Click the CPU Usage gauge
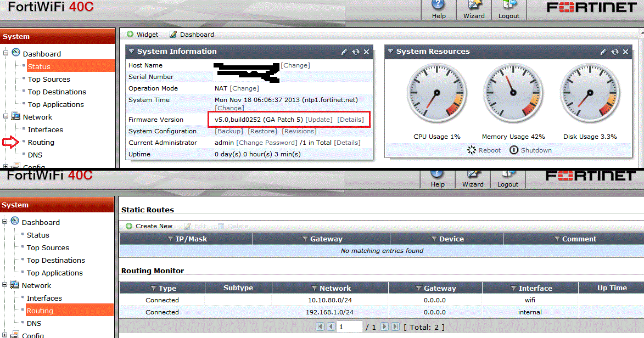Screen dimensions: 644x338 pyautogui.click(x=437, y=94)
